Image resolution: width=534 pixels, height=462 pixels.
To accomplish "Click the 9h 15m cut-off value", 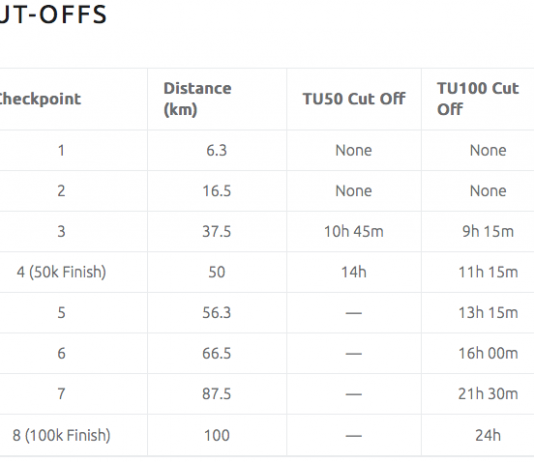I will 488,232.
